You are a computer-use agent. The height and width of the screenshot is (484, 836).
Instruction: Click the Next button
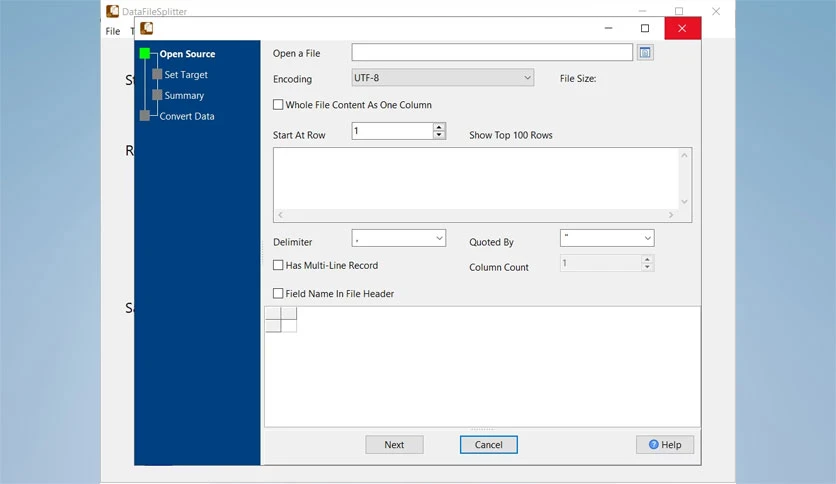click(395, 445)
